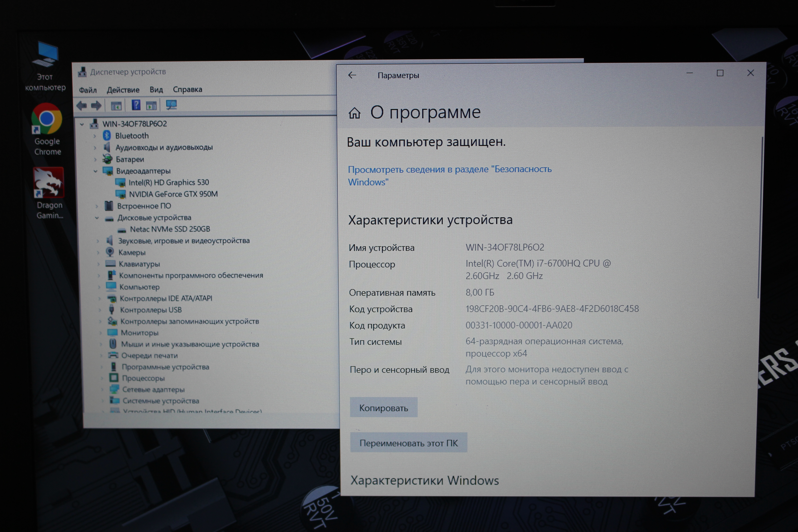
Task: Open the Действие menu
Action: point(123,90)
